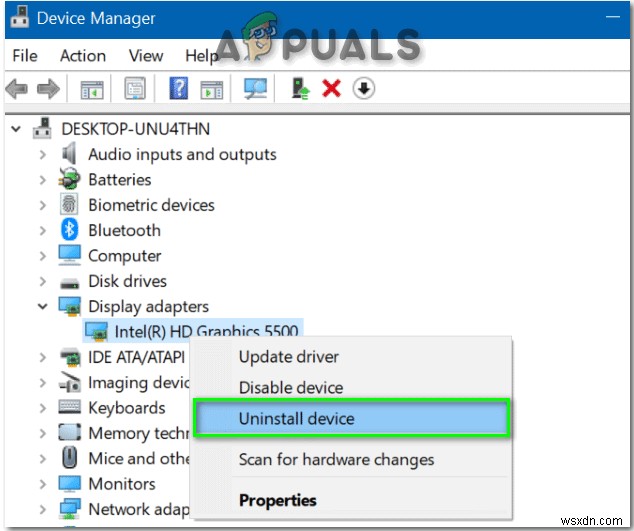Image resolution: width=634 pixels, height=531 pixels.
Task: Click the Audio inputs speaker icon
Action: 69,154
